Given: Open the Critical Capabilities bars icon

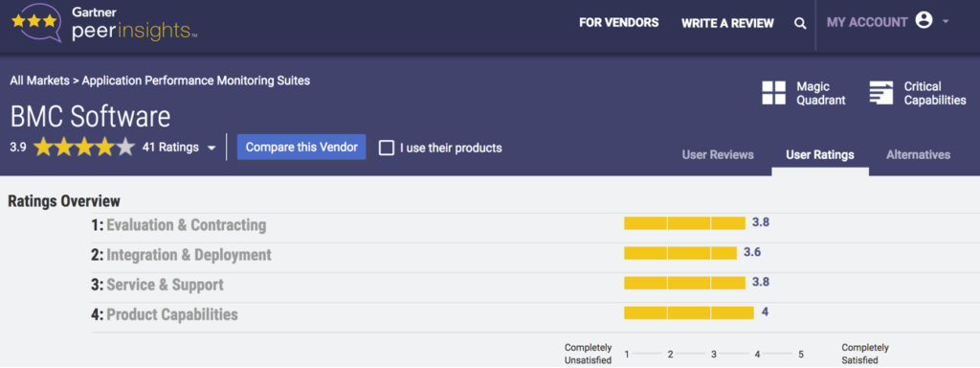Looking at the screenshot, I should pyautogui.click(x=881, y=93).
